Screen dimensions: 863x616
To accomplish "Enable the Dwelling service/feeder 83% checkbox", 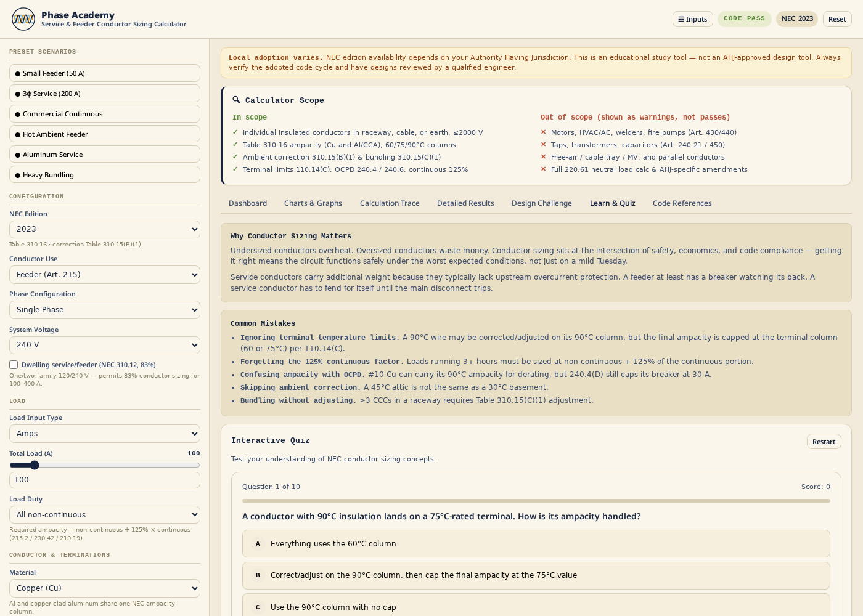I will pos(14,365).
